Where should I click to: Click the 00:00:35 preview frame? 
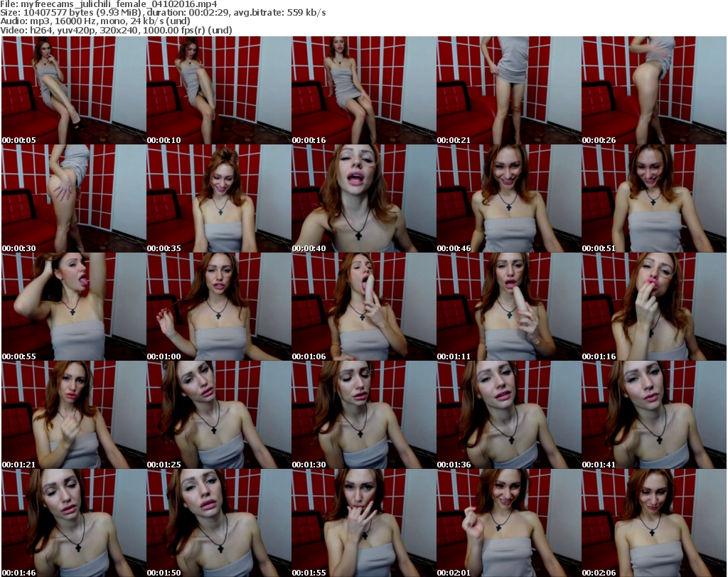(218, 198)
